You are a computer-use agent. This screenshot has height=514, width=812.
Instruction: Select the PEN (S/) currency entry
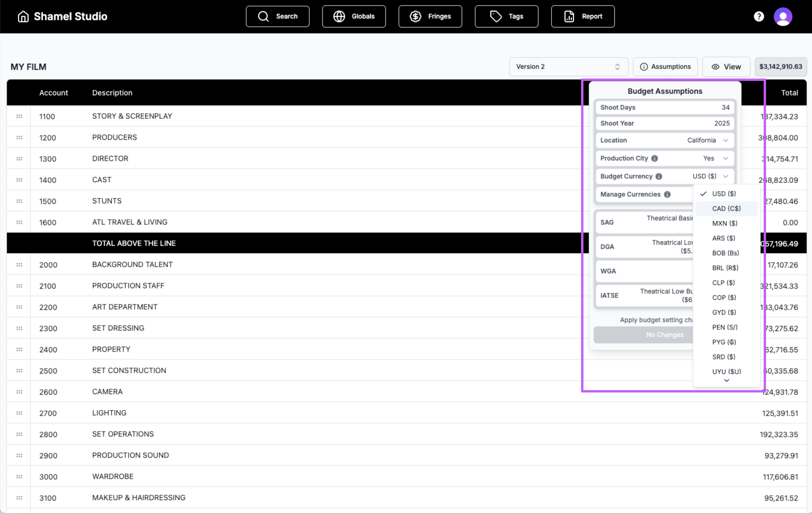725,327
